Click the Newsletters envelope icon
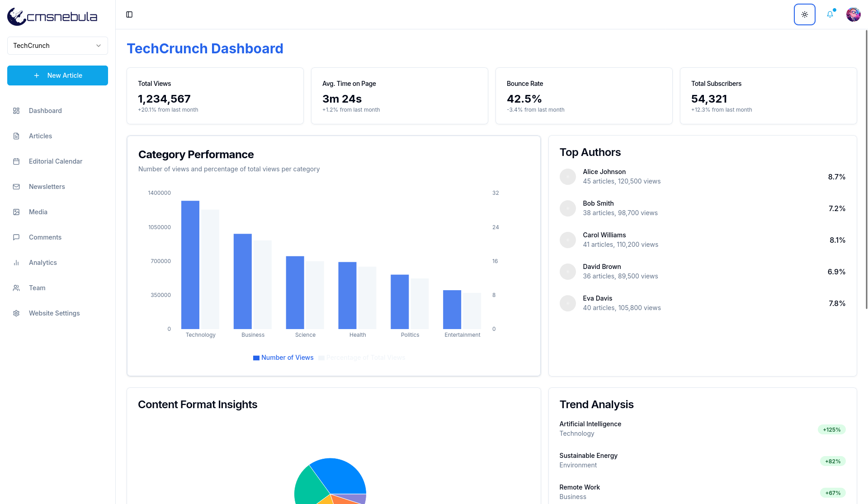Screen dimensions: 868x504 coord(16,187)
